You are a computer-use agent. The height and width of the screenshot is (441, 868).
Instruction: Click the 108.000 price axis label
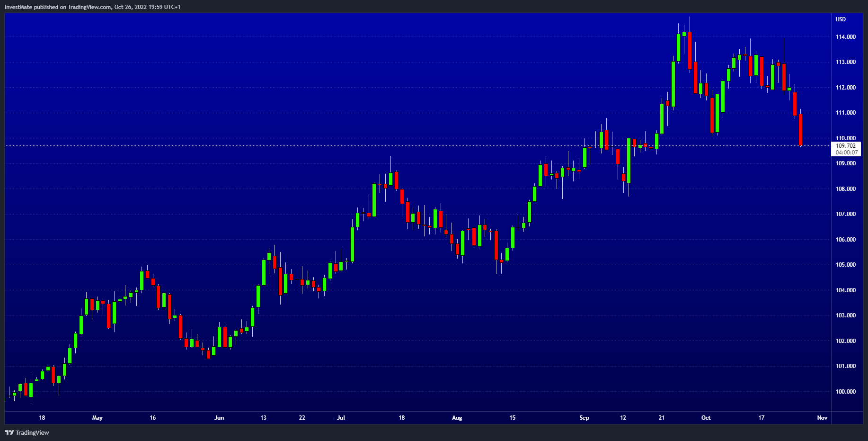click(846, 189)
